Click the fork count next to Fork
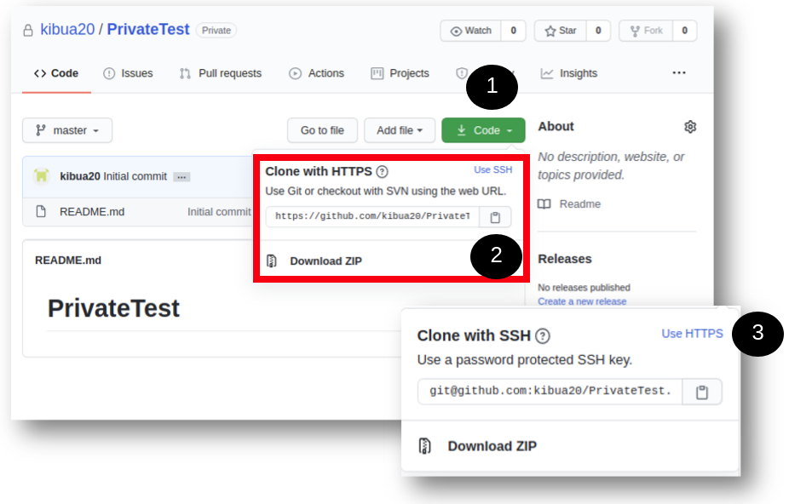 [x=684, y=31]
